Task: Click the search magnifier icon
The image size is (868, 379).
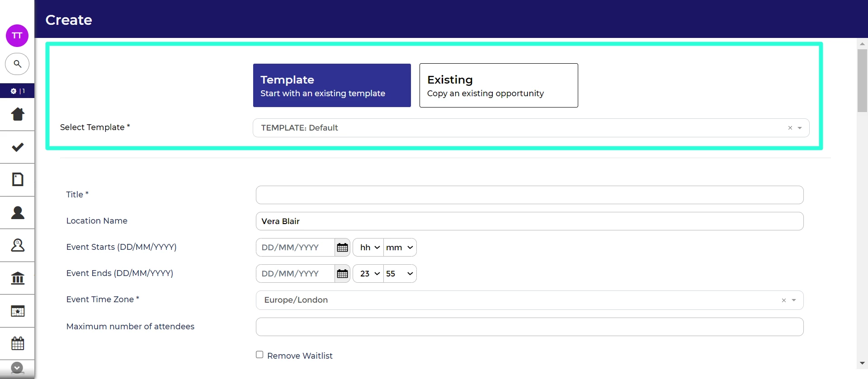Action: pos(17,64)
